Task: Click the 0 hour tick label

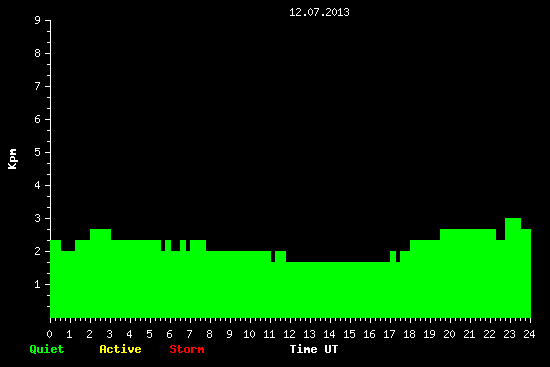Action: click(49, 334)
